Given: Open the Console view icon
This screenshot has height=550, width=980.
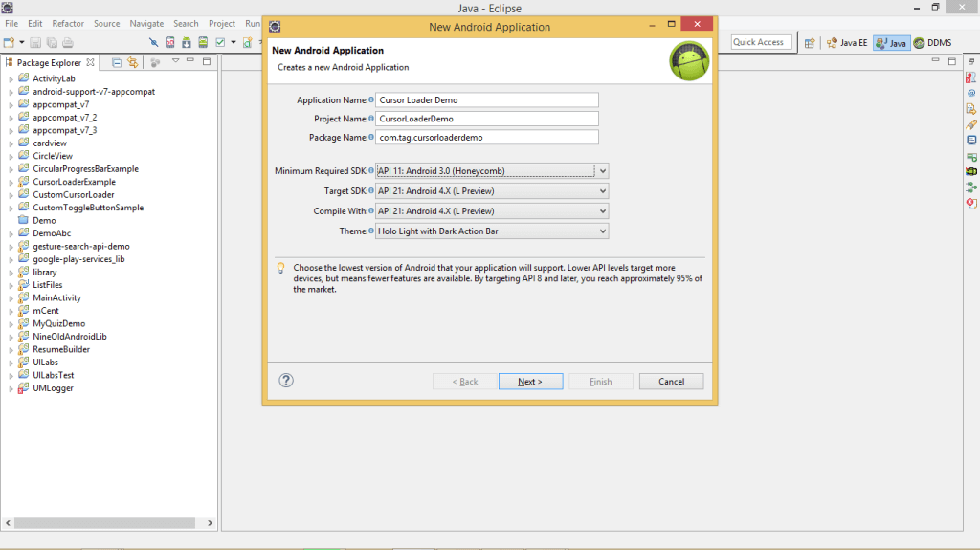Looking at the screenshot, I should 971,140.
